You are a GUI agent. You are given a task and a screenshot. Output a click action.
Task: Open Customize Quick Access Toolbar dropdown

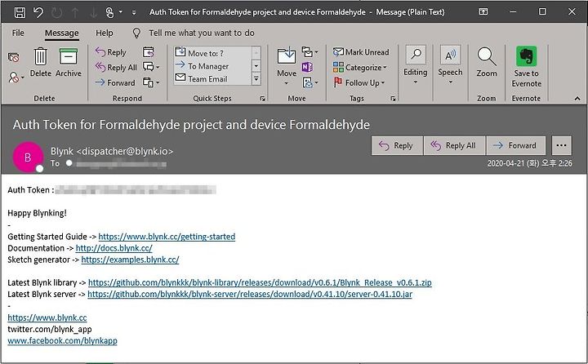pyautogui.click(x=134, y=12)
